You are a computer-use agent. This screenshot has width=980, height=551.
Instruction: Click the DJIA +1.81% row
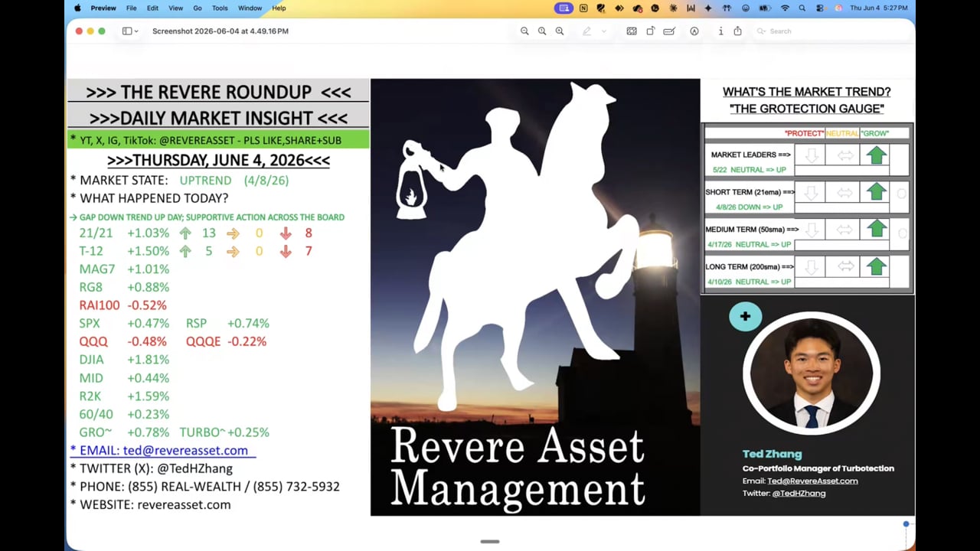(124, 360)
